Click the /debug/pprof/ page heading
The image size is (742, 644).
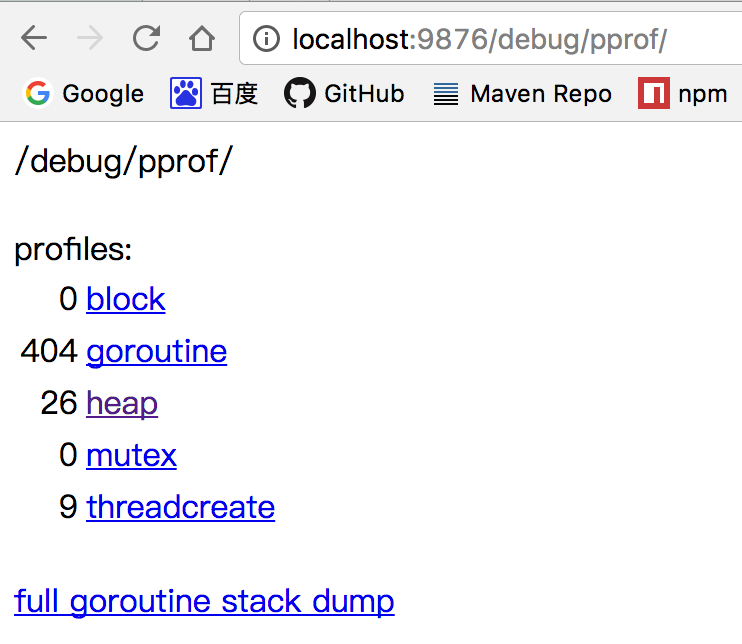(x=123, y=161)
